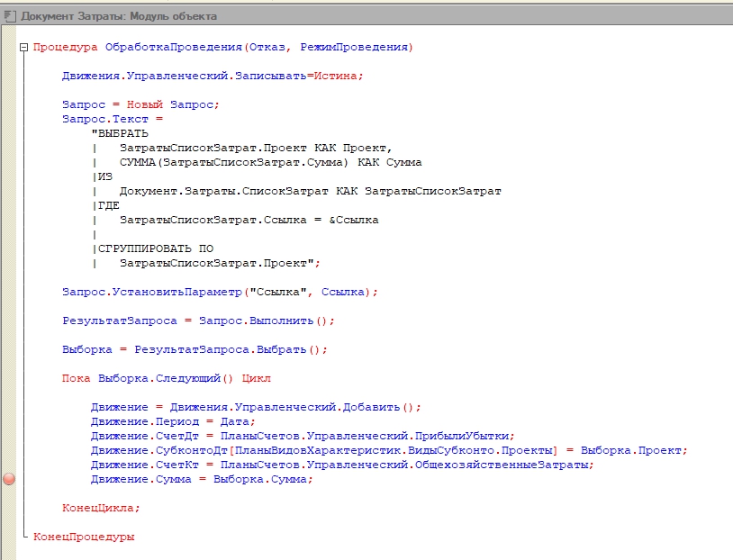Click the 'КонецПроцедуры' keyword
733x560 pixels.
coord(84,537)
